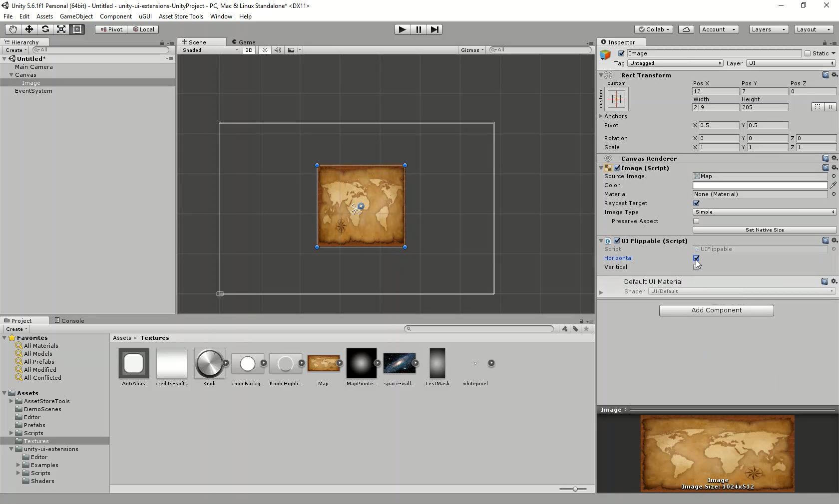The image size is (839, 504).
Task: Open Rect Transform anchor presets box
Action: click(616, 99)
